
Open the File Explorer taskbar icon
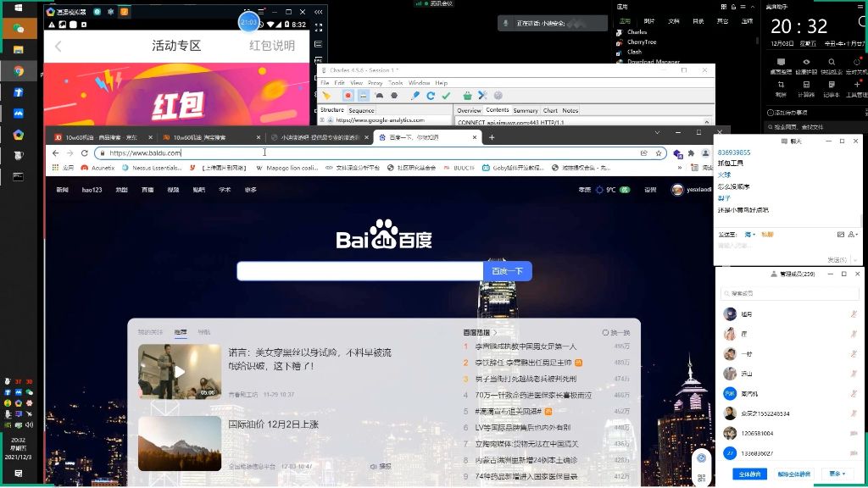point(19,49)
